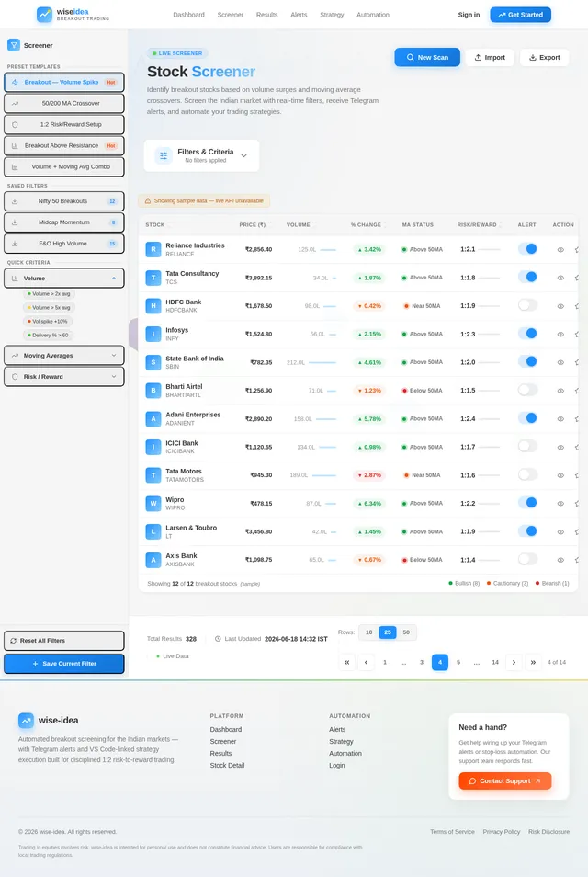Viewport: 588px width, 877px height.
Task: Disable alert toggle for Infosys
Action: pyautogui.click(x=527, y=334)
